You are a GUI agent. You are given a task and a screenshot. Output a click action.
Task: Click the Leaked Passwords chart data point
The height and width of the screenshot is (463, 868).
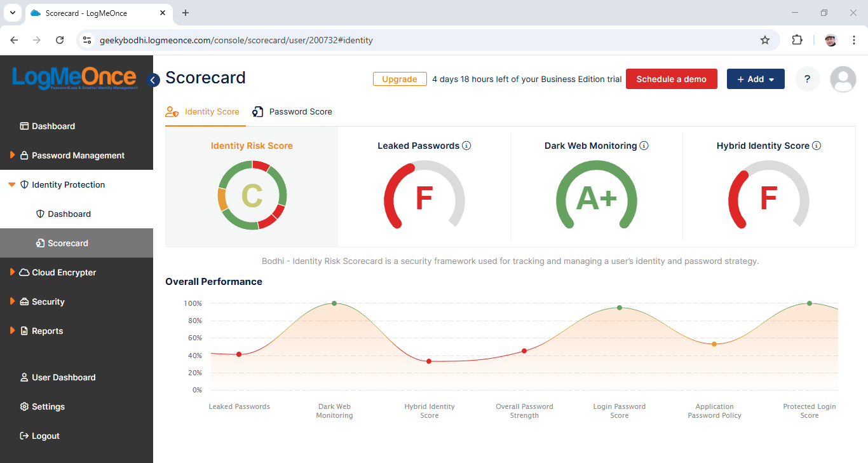point(239,354)
